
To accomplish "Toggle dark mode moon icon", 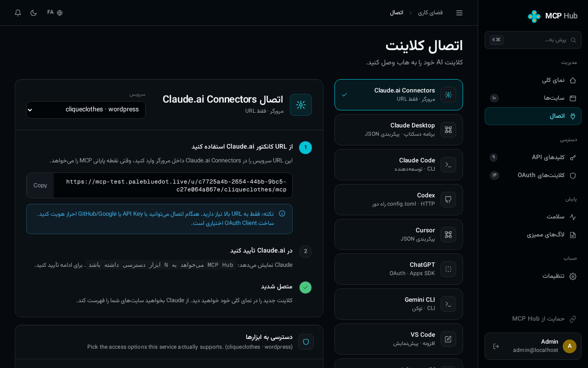I will click(34, 13).
